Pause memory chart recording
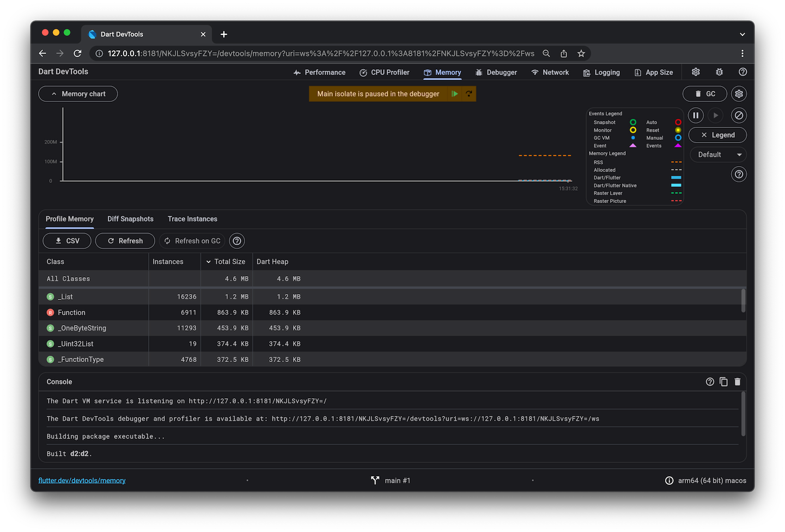The width and height of the screenshot is (785, 532). click(696, 115)
